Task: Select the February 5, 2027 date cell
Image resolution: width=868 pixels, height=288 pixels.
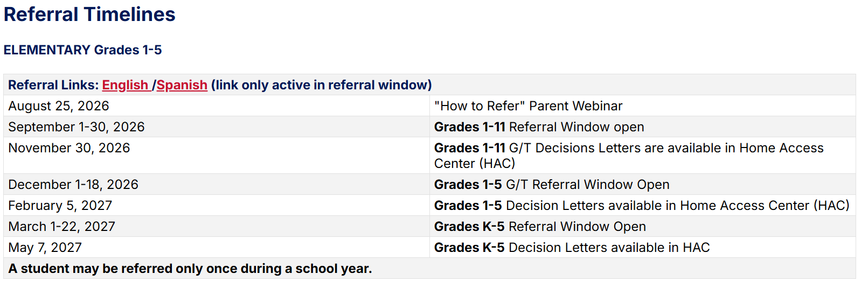Action: (217, 206)
